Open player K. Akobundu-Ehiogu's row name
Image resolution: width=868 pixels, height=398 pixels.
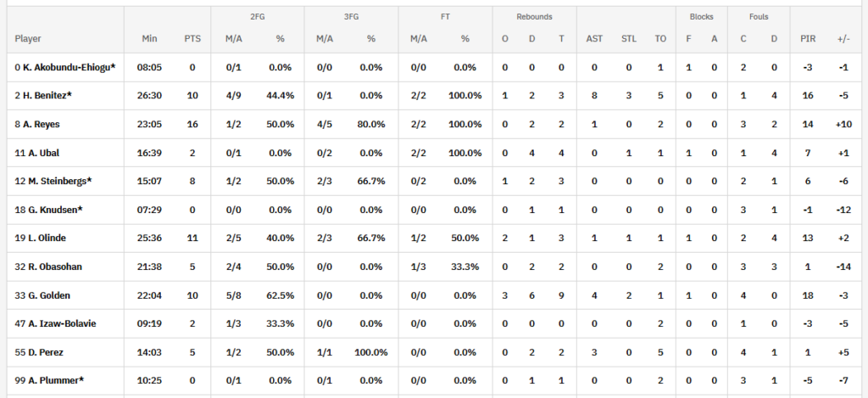click(x=65, y=67)
